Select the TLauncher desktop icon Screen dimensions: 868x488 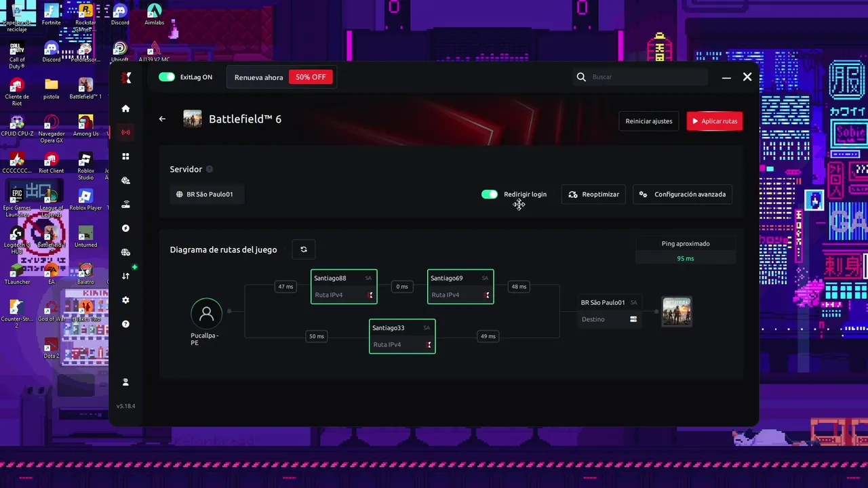point(17,274)
